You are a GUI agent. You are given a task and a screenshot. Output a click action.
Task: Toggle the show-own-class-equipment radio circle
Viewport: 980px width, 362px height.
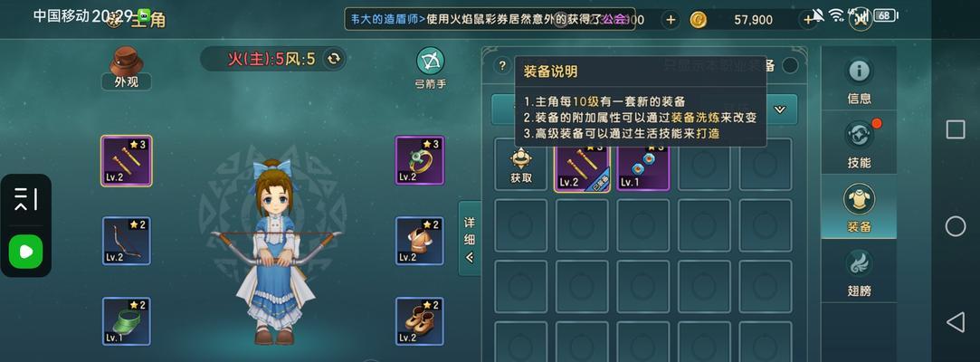tap(790, 65)
